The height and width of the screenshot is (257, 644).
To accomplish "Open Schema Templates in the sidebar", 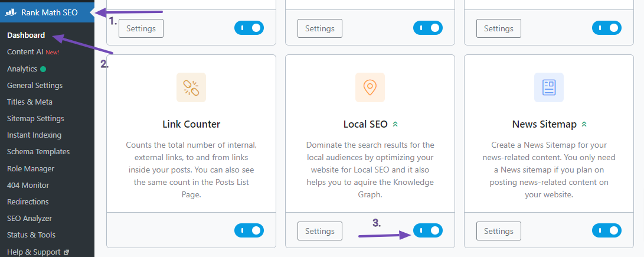I will pos(38,151).
